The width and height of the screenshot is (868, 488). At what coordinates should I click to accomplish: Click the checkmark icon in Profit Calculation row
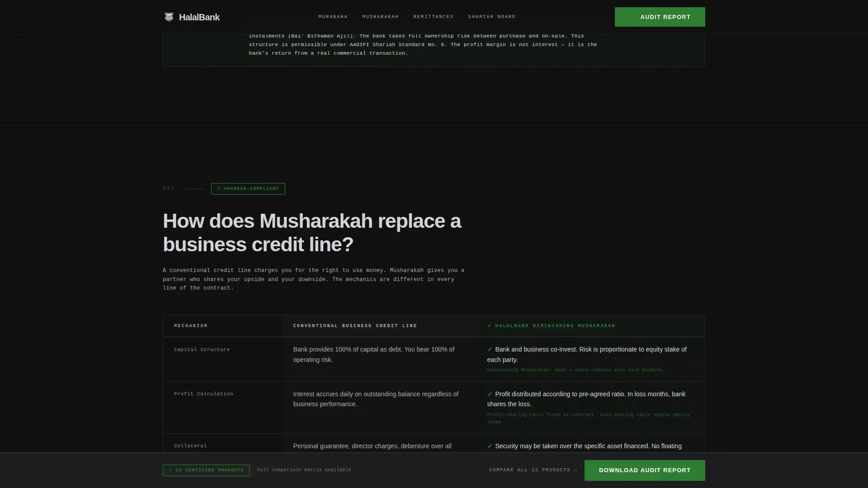[x=490, y=394]
